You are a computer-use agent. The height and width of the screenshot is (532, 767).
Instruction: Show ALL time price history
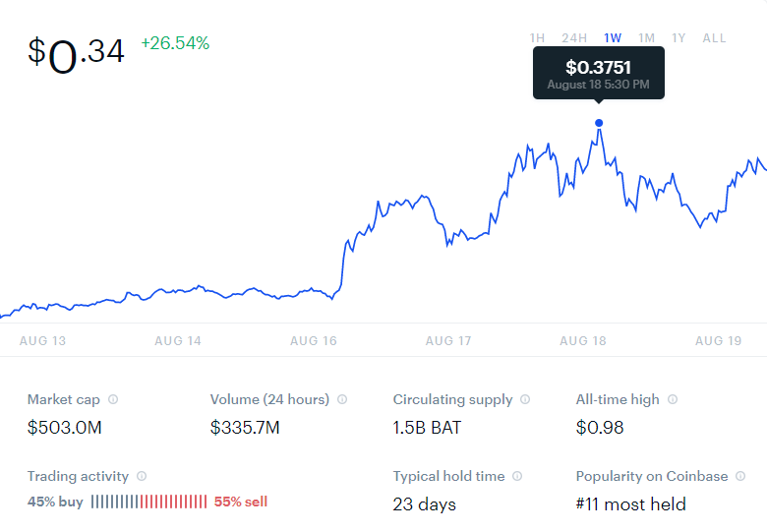tap(714, 38)
